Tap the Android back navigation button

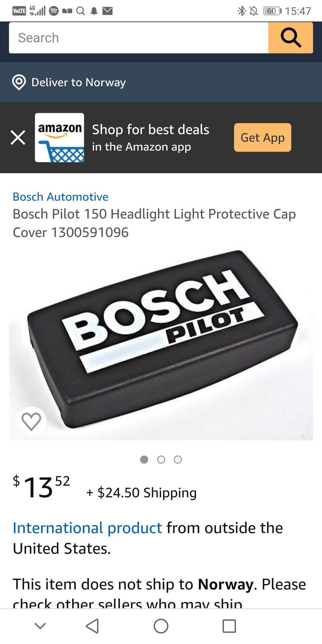(92, 626)
